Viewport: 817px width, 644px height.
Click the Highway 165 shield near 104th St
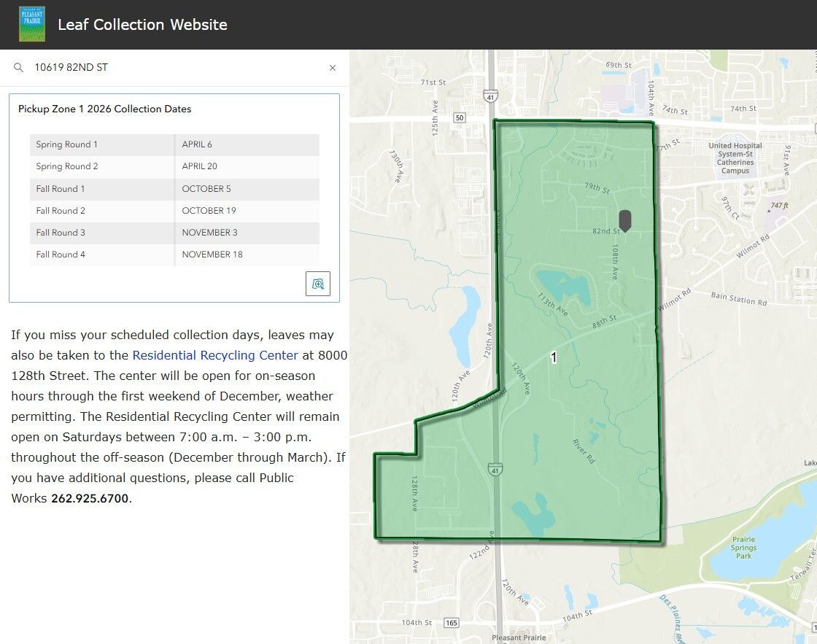(452, 623)
